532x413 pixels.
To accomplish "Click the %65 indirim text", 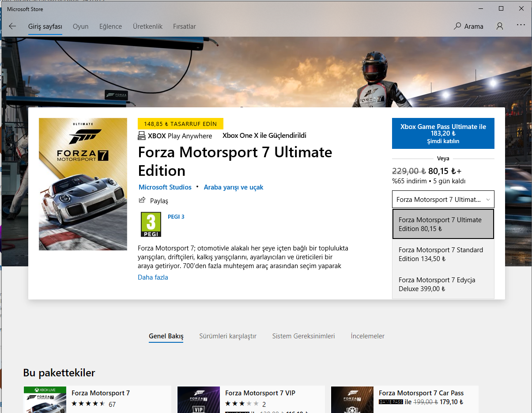I will [x=409, y=181].
